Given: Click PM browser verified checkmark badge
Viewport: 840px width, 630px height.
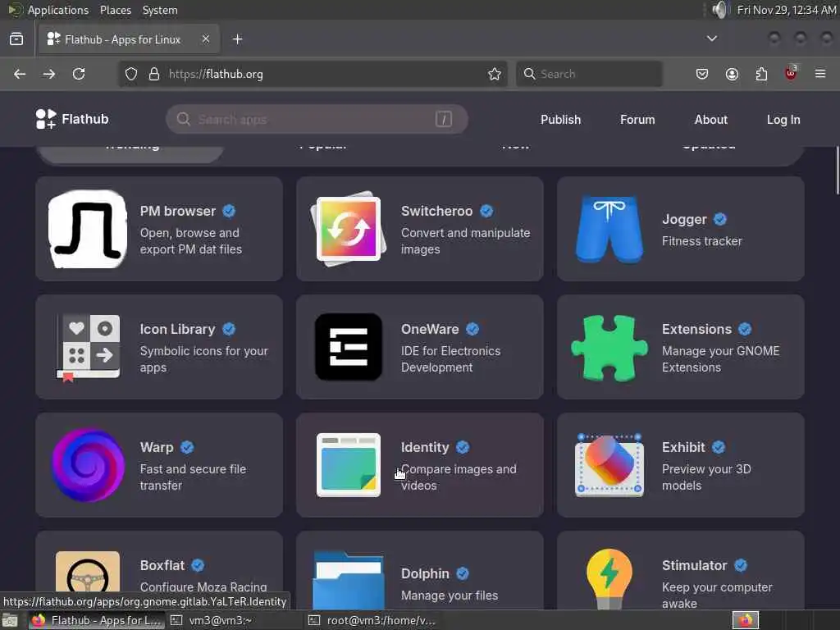Looking at the screenshot, I should [229, 211].
